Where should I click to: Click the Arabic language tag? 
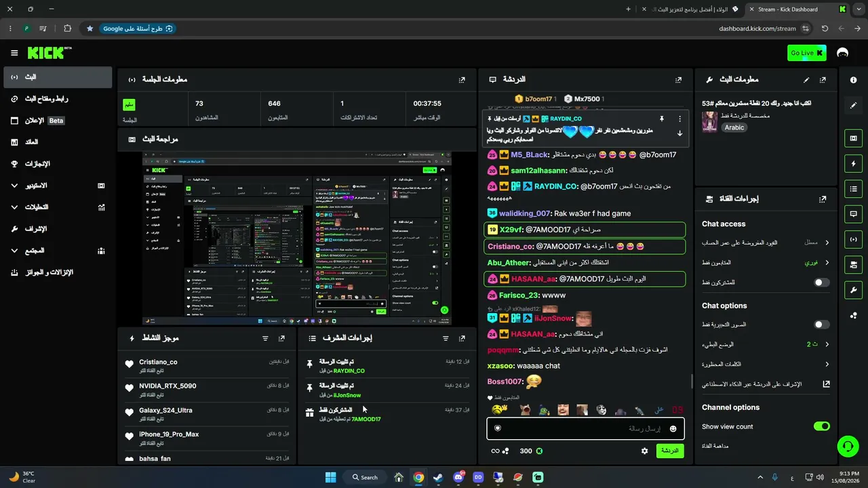click(x=734, y=127)
